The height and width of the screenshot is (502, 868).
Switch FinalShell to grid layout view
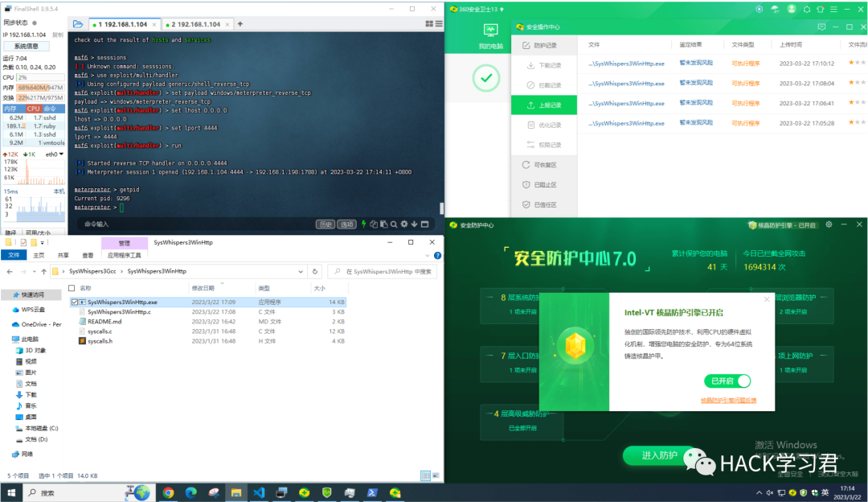point(429,24)
